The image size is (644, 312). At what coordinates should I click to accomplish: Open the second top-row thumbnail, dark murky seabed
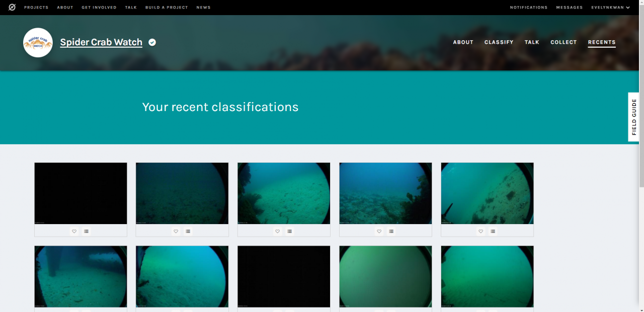(x=182, y=193)
